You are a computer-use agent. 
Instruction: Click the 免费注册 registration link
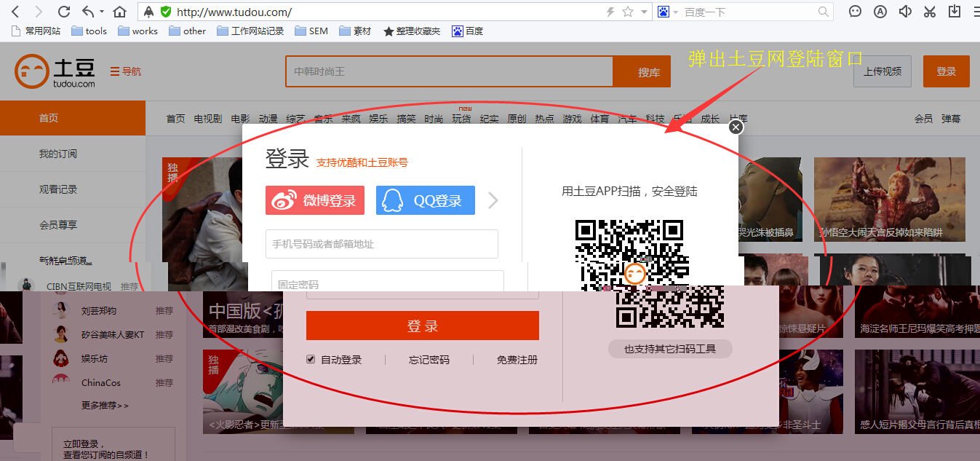pyautogui.click(x=517, y=360)
